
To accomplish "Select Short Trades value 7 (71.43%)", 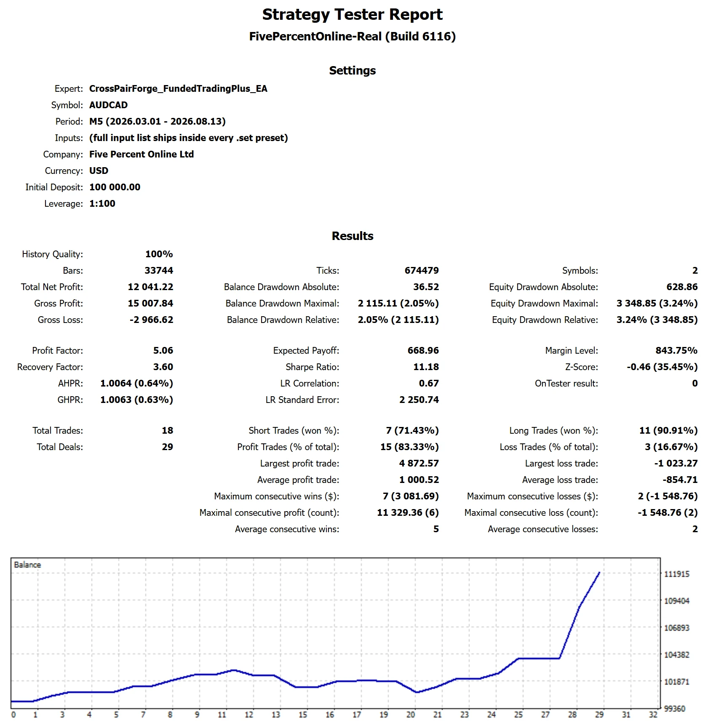I will tap(412, 431).
